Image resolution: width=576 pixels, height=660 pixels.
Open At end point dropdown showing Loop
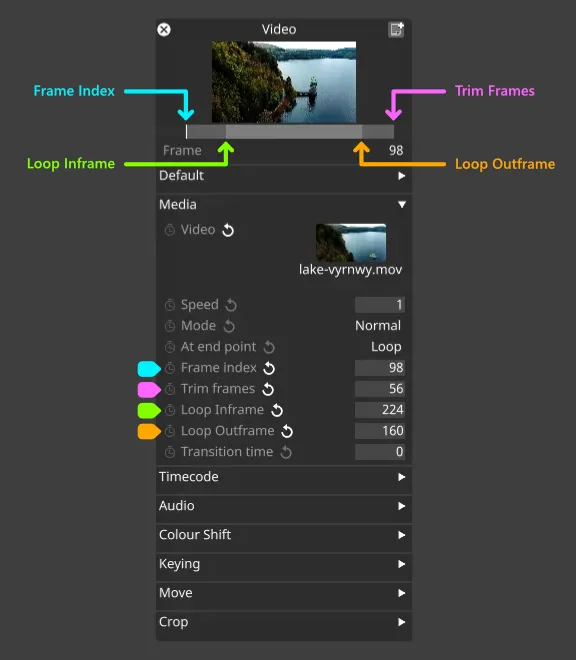point(386,347)
